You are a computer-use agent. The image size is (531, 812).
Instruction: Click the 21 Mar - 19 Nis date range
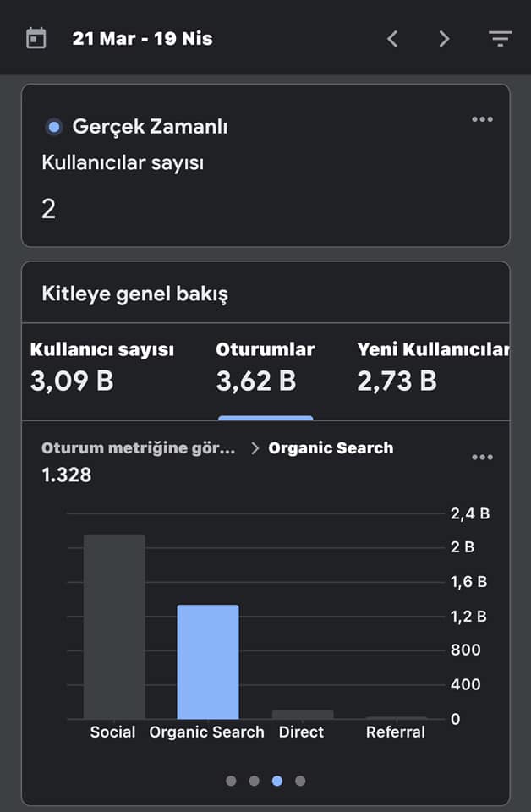pos(142,39)
